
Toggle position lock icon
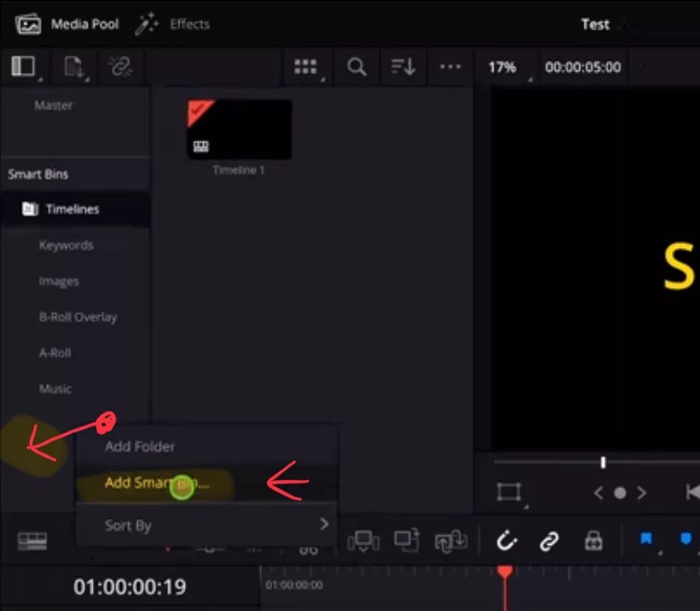point(594,541)
